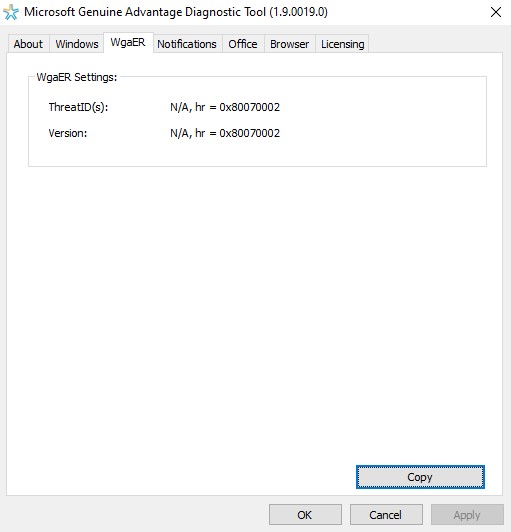
Task: Confirm with the OK button
Action: tap(305, 515)
